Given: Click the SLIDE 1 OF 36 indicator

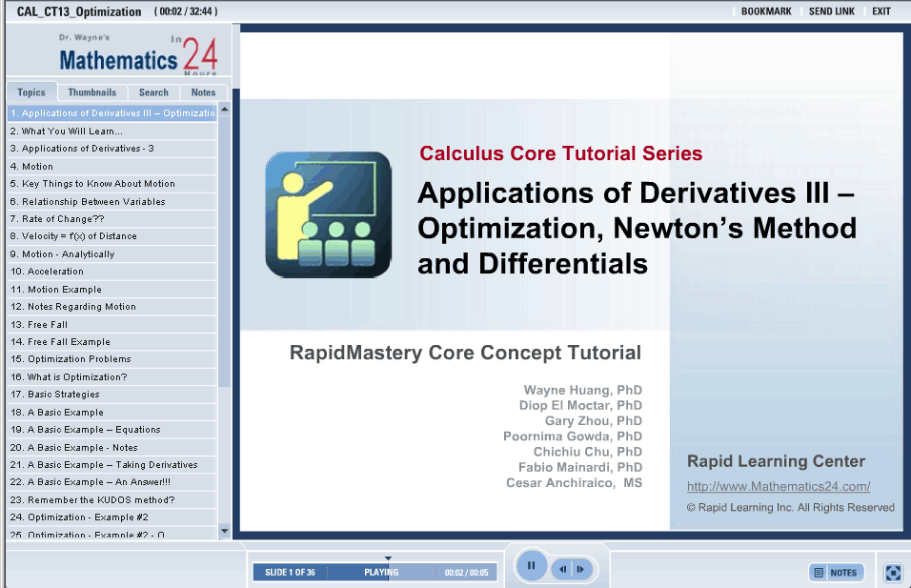Looking at the screenshot, I should (290, 573).
